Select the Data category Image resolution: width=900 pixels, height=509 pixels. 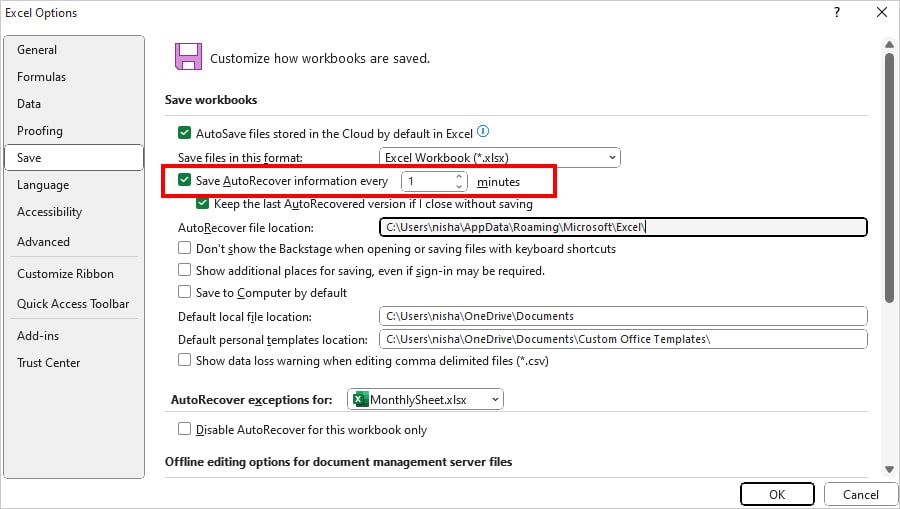[x=73, y=104]
